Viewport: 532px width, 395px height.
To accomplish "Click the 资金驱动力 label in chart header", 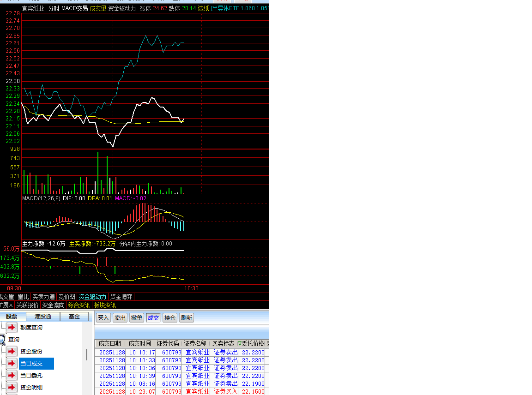I will click(122, 8).
